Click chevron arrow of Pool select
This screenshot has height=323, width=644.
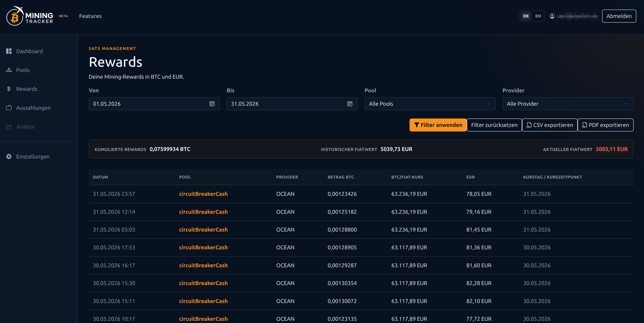tap(488, 104)
